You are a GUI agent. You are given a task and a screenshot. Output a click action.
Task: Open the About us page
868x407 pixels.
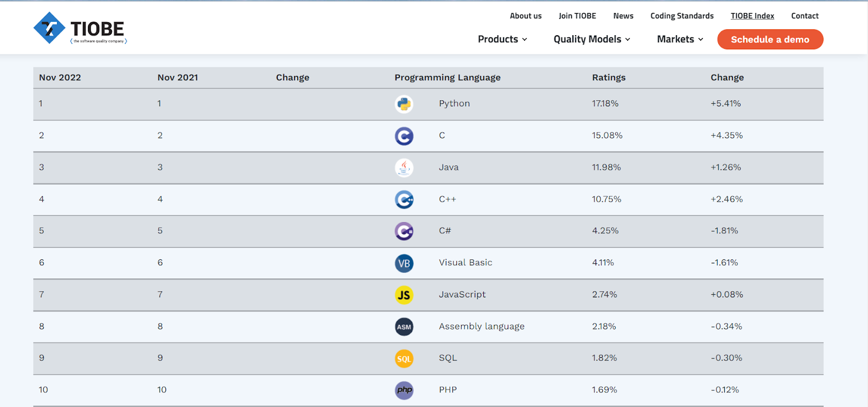(526, 16)
